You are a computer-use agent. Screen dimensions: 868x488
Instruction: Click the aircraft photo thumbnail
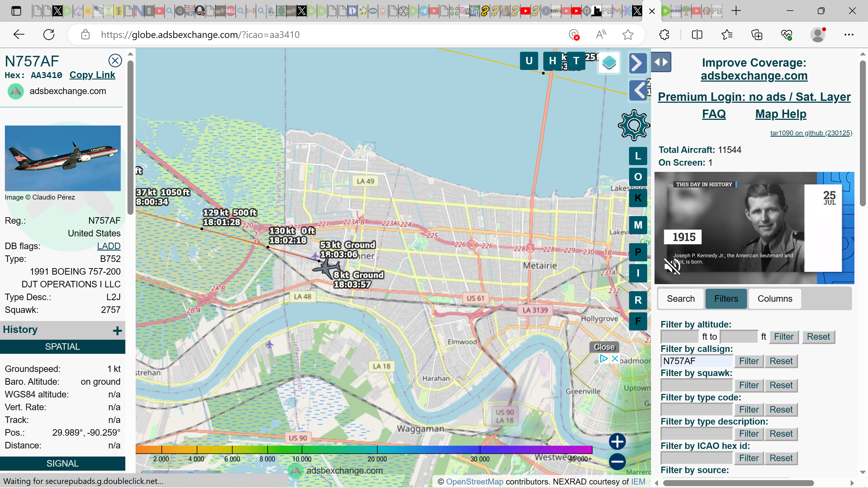63,158
